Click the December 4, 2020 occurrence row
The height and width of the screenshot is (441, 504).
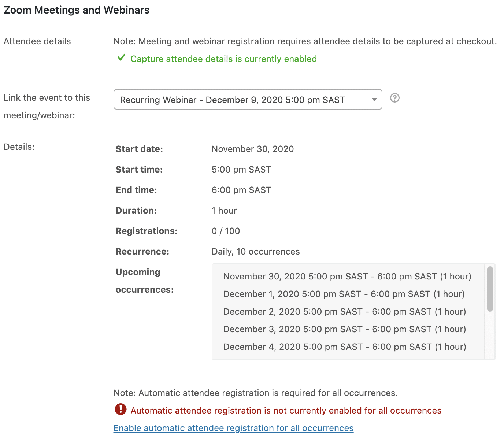345,347
